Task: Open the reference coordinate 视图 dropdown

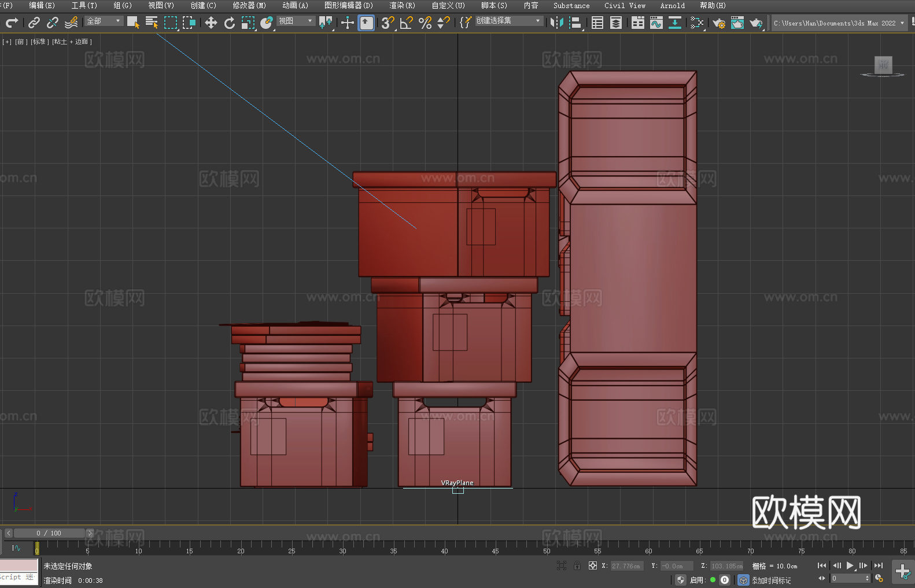Action: tap(296, 21)
